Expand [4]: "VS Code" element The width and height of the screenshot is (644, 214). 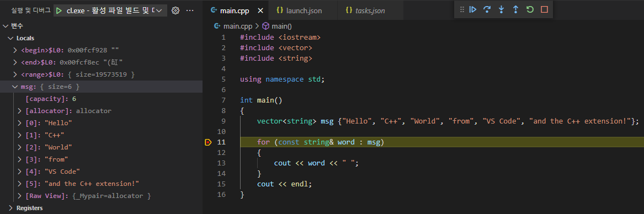20,172
